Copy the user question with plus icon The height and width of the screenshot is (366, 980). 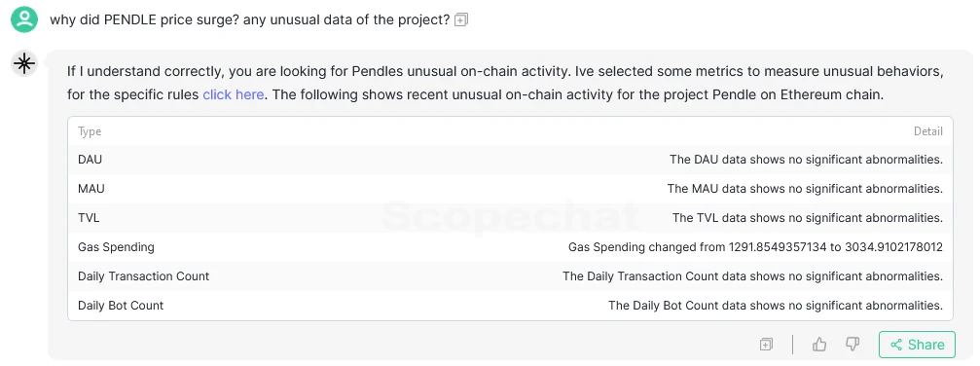461,20
